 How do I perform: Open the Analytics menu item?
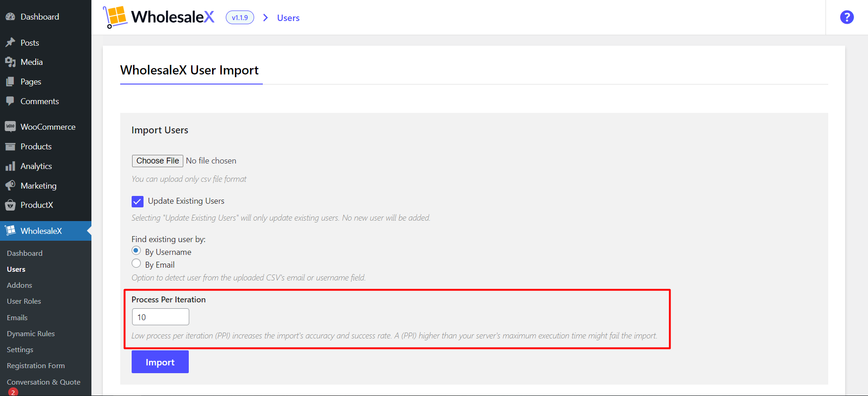click(x=46, y=166)
